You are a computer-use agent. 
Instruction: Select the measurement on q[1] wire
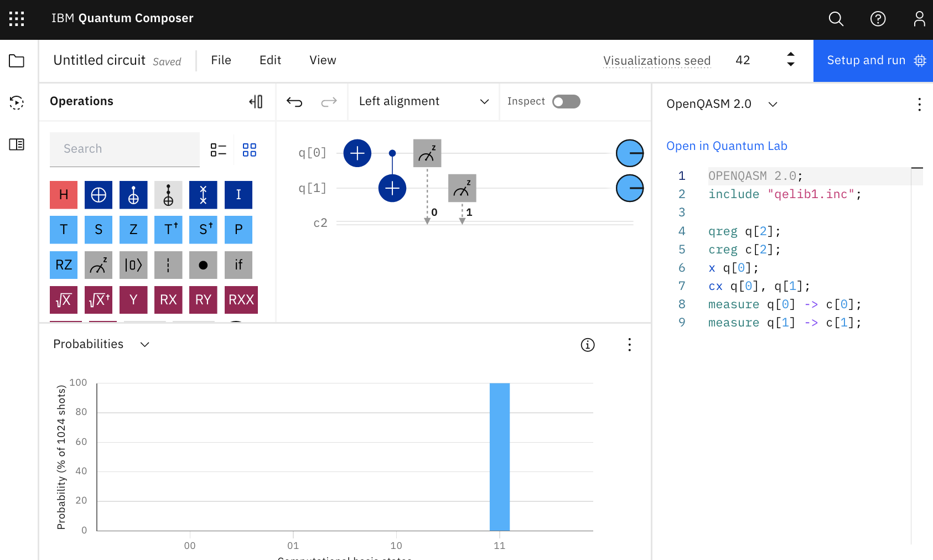click(462, 188)
